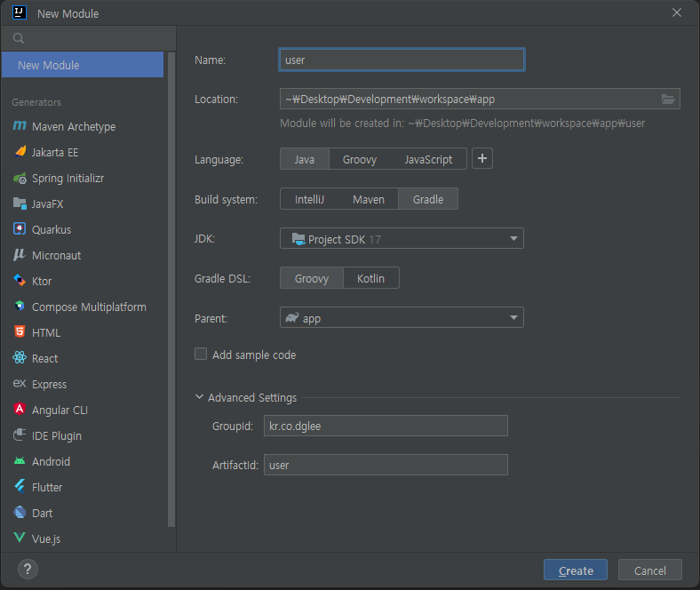This screenshot has width=700, height=590.
Task: Select Groovy as Gradle DSL
Action: 312,278
